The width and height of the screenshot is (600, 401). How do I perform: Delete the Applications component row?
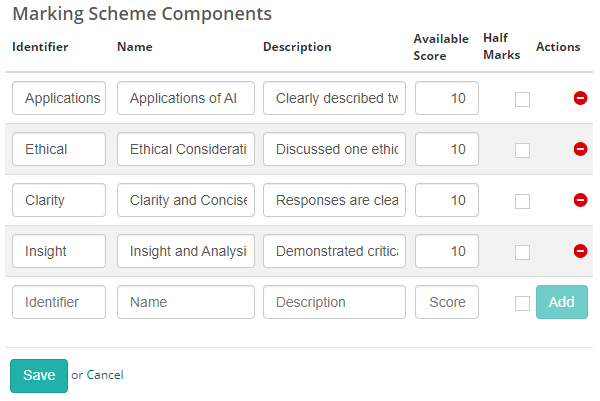point(580,98)
